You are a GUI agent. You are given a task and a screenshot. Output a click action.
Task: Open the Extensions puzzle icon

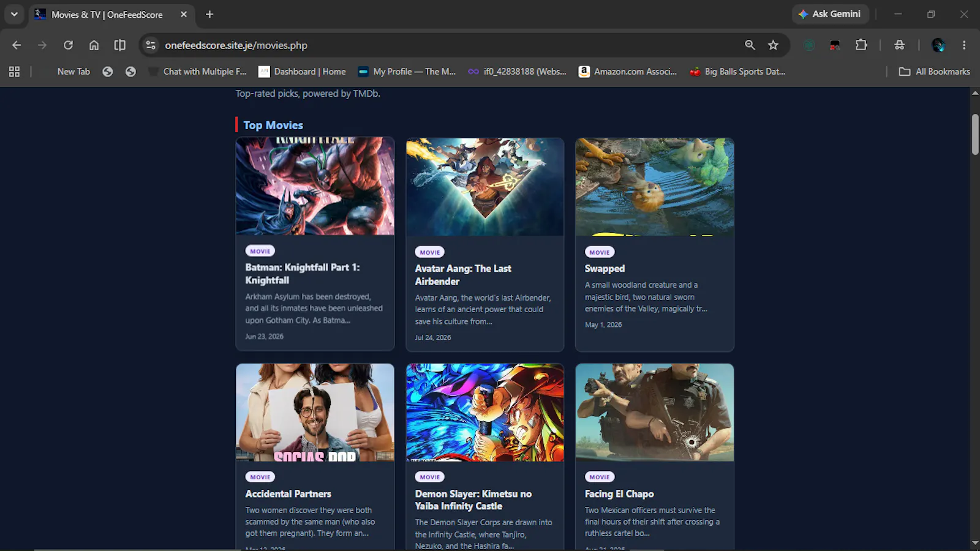[x=861, y=45]
